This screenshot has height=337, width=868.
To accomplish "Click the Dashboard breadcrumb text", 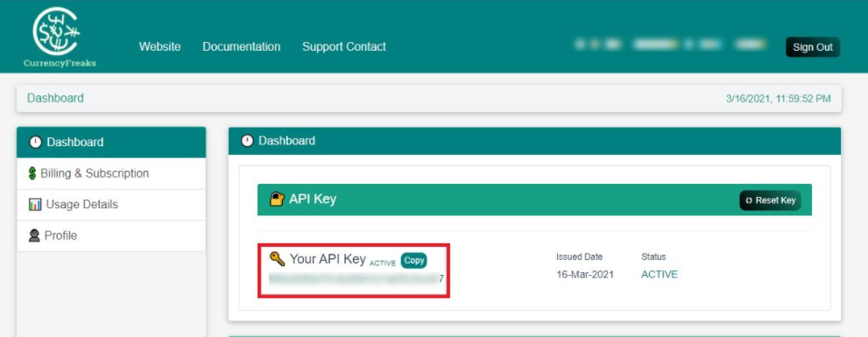I will (55, 99).
